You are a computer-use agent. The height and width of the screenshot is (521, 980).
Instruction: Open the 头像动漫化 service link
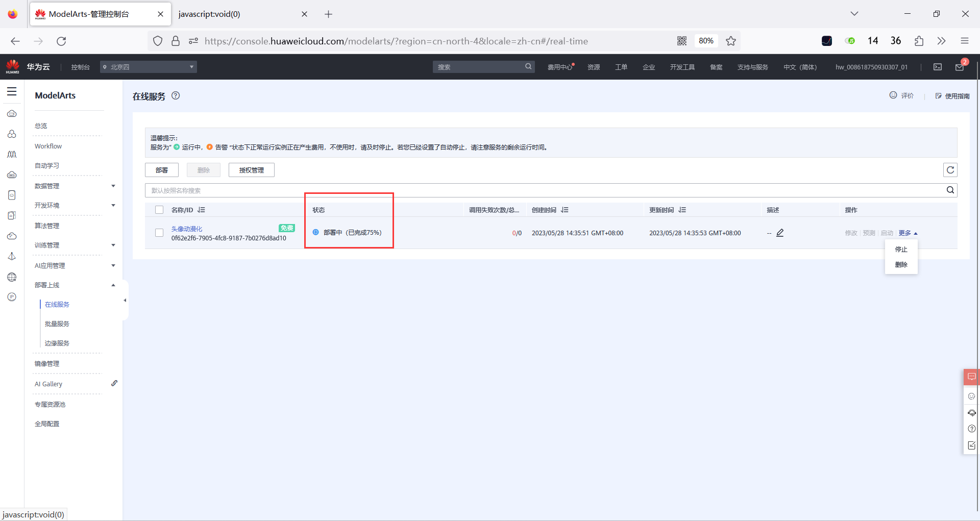point(187,229)
